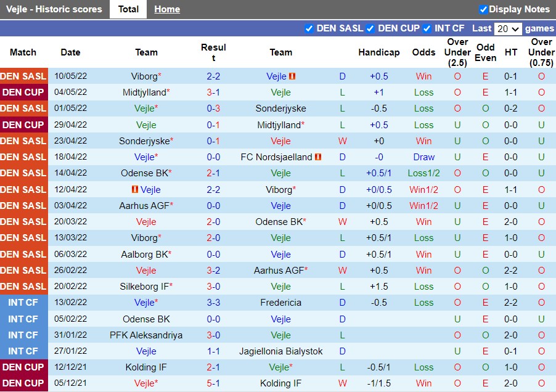The image size is (556, 392).
Task: Click the INT CF label on 27/01/22 row
Action: pos(23,351)
